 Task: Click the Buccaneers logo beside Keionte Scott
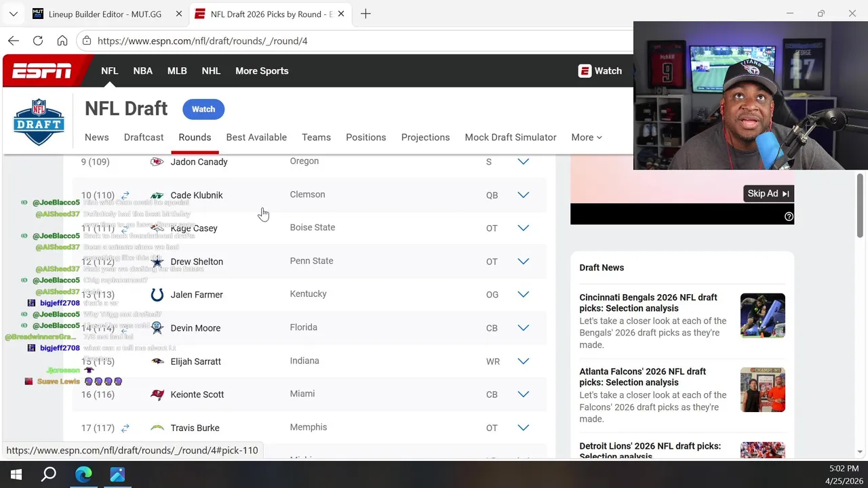(157, 394)
